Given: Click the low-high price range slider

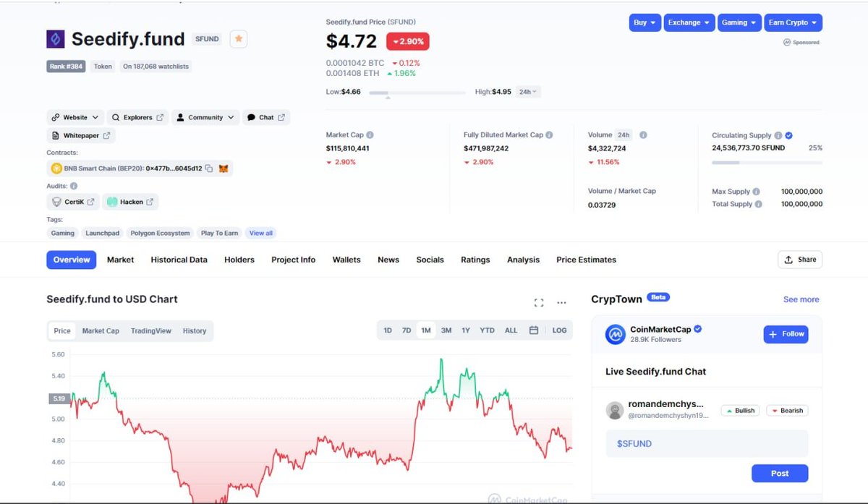Looking at the screenshot, I should click(417, 93).
